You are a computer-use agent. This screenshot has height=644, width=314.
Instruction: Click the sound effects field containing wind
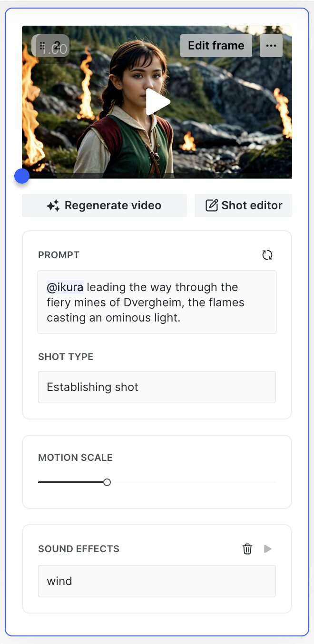click(x=157, y=581)
